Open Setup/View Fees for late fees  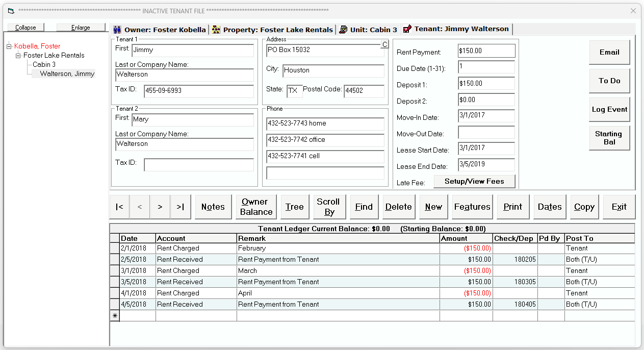474,181
